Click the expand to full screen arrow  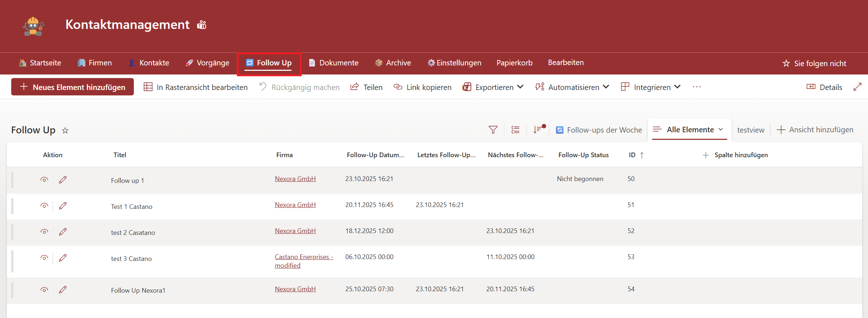[857, 87]
